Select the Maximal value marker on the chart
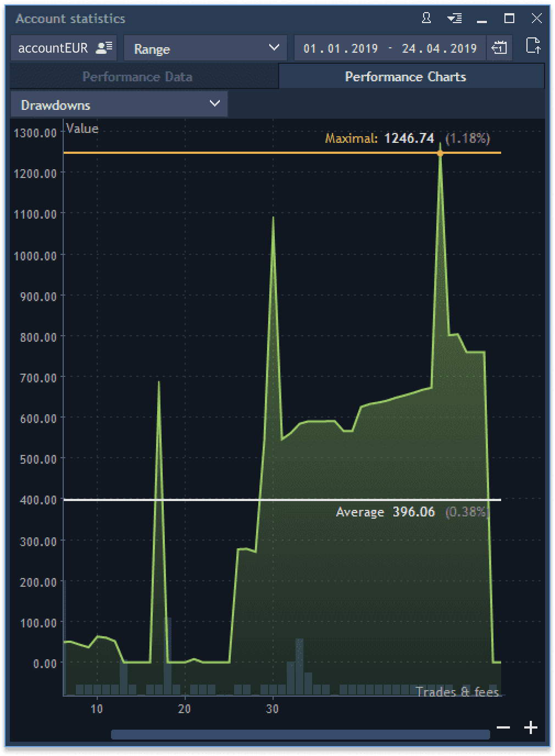 [x=440, y=153]
